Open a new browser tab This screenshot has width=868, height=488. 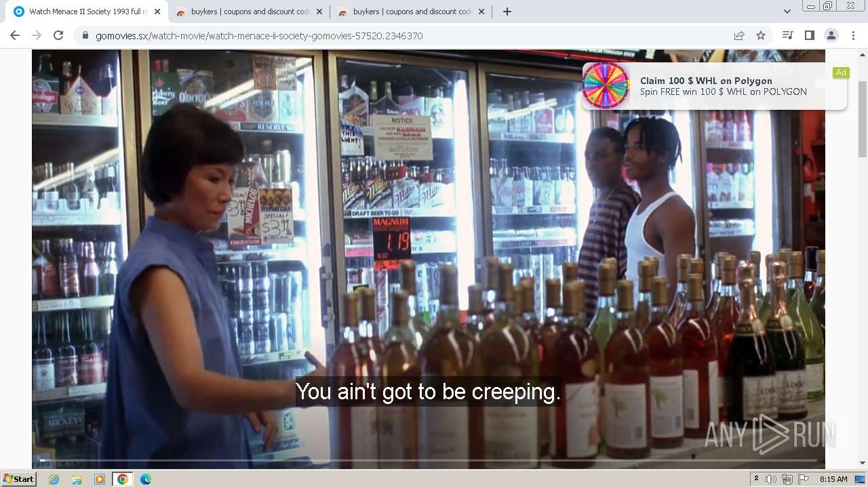point(507,12)
